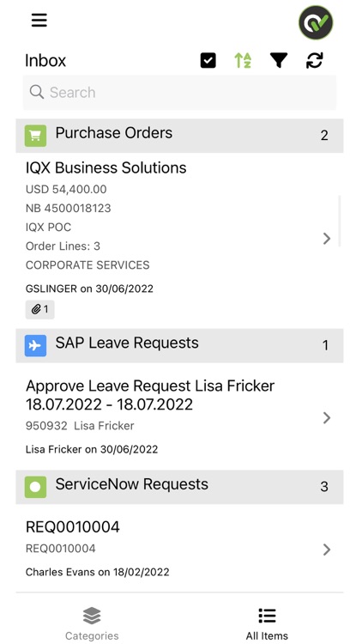Open chevron for Lisa Fricker leave request
362x644 pixels.
(x=327, y=417)
